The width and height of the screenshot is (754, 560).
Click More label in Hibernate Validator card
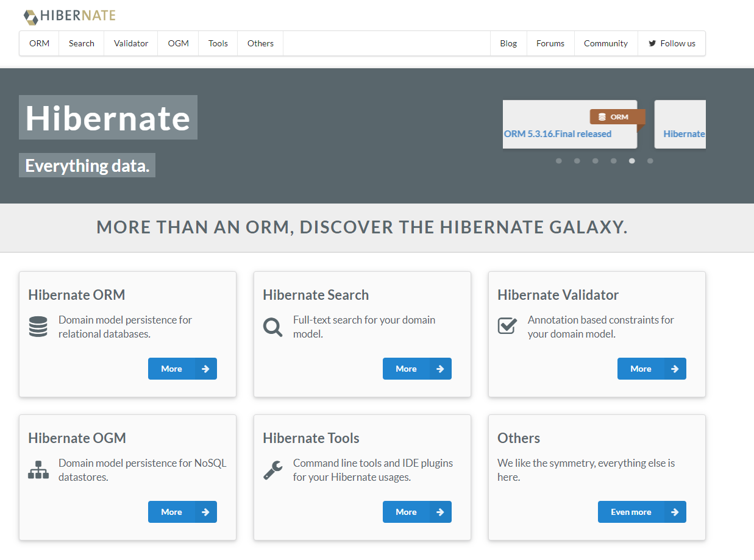(x=641, y=369)
